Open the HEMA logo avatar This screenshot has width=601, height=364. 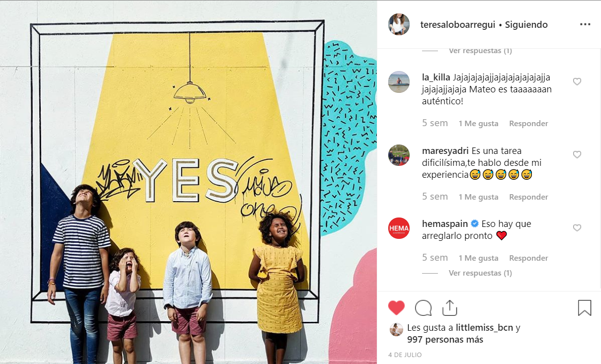[x=399, y=228]
